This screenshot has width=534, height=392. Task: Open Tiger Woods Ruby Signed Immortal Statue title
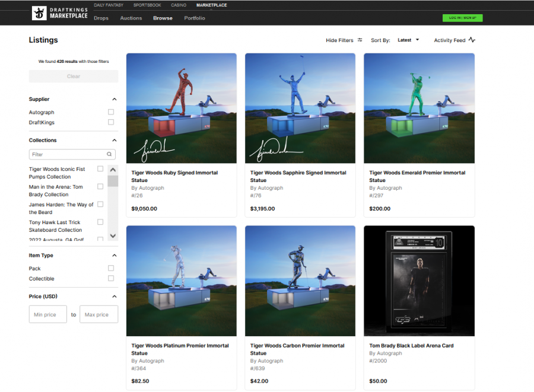pyautogui.click(x=174, y=176)
